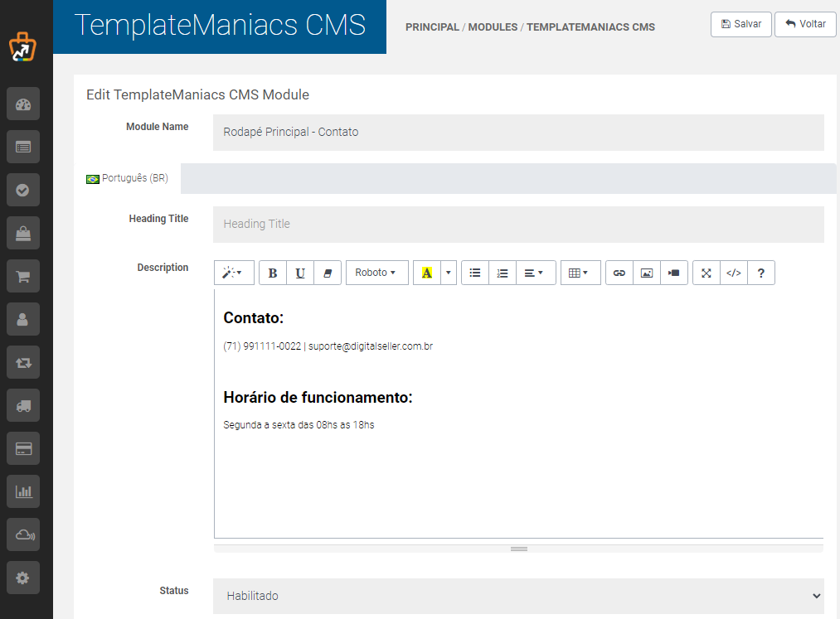Select the Português (BR) language tab
840x619 pixels.
click(x=128, y=178)
